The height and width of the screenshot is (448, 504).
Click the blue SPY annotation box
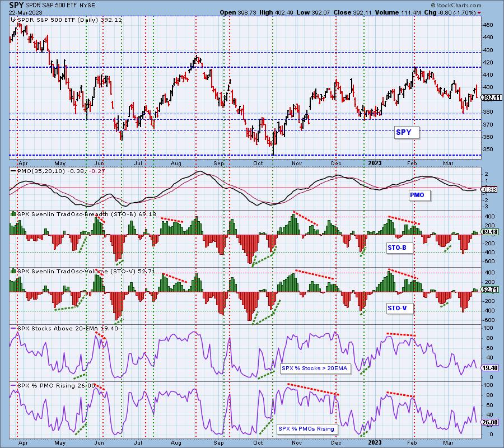pos(407,132)
